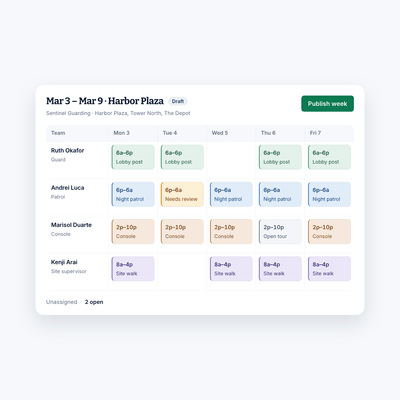Viewport: 400px width, 400px height.
Task: Select Andrei Luca's Tuesday Needs review shift
Action: tap(182, 194)
